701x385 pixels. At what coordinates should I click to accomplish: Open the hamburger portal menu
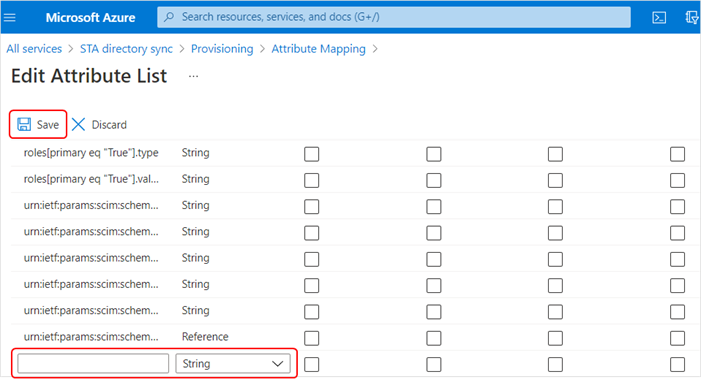click(x=9, y=17)
